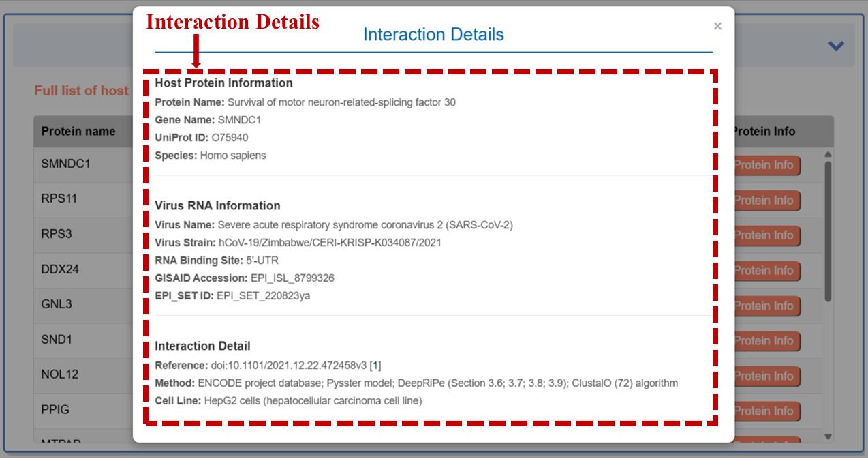Open Protein Info for RPS3 row
868x459 pixels.
(x=766, y=235)
